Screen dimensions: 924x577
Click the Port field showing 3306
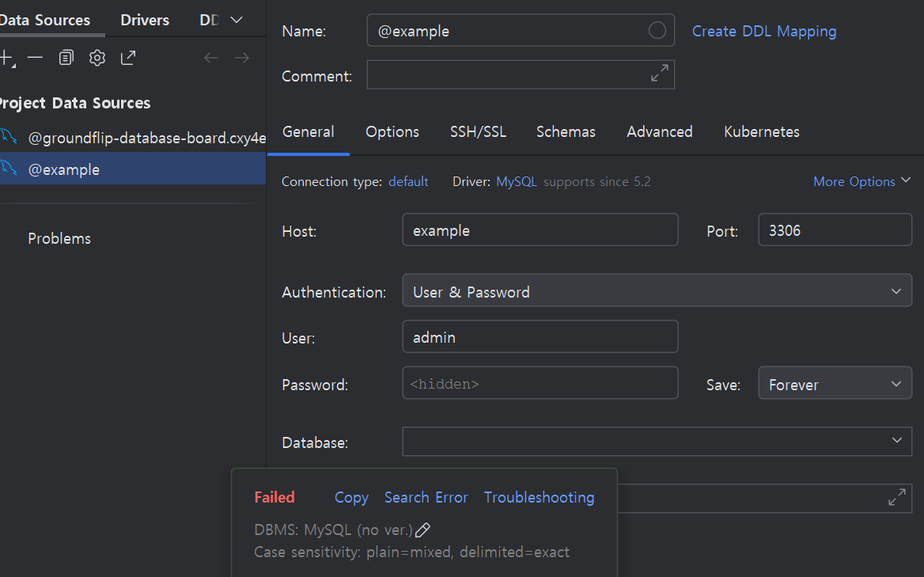[835, 230]
